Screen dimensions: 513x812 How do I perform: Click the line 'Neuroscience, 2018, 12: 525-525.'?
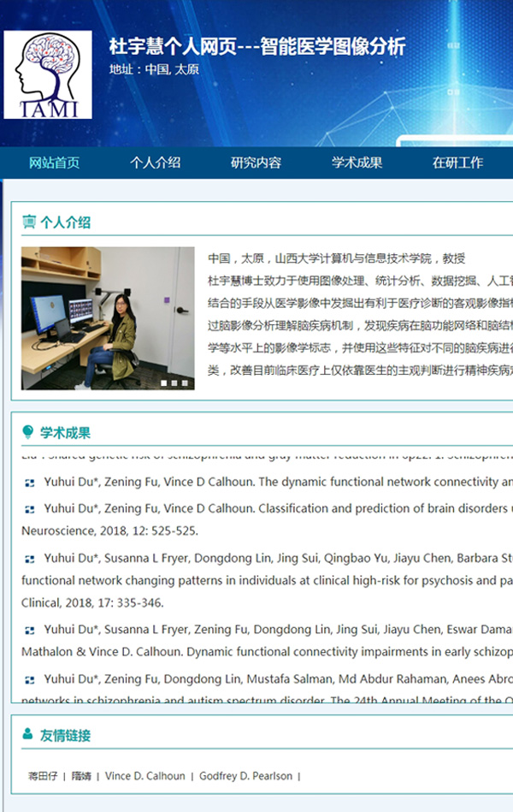[x=109, y=530]
